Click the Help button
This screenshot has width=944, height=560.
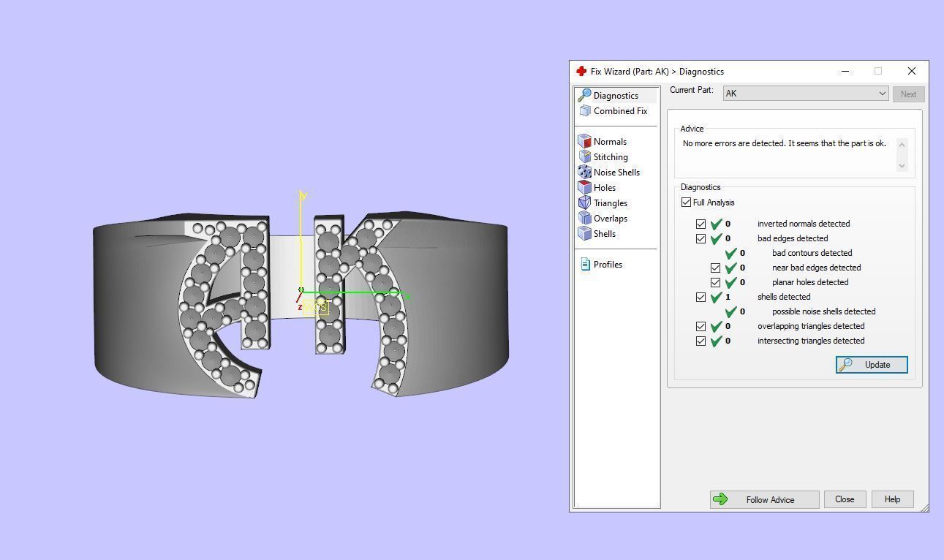pos(892,499)
